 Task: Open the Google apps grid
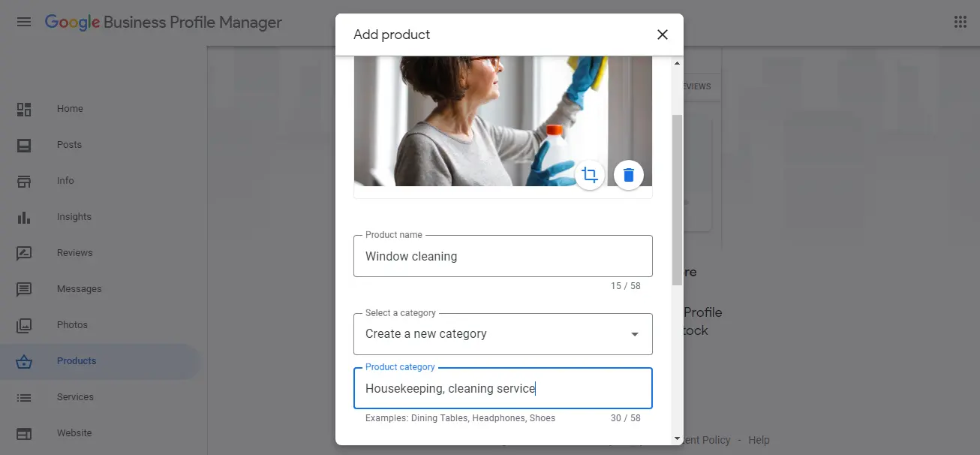point(960,22)
